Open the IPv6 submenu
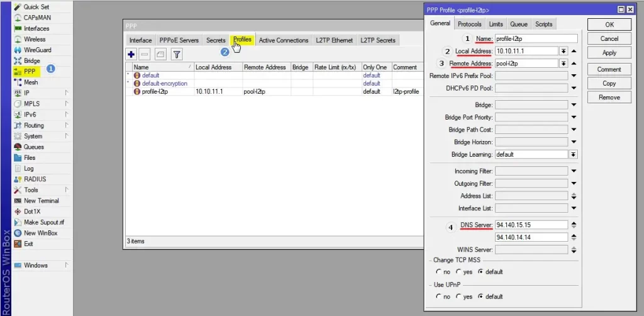Viewport: 644px width, 316px height. [30, 115]
